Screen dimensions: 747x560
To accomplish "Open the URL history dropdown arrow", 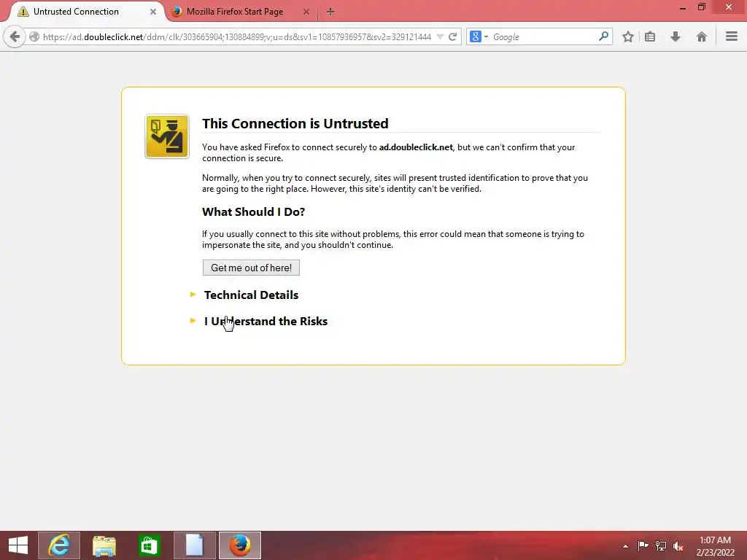I will [x=440, y=36].
